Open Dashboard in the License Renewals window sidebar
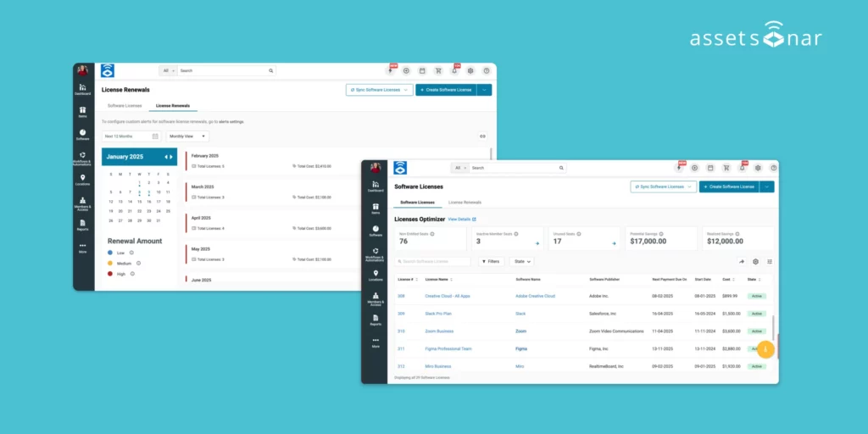 [x=83, y=88]
